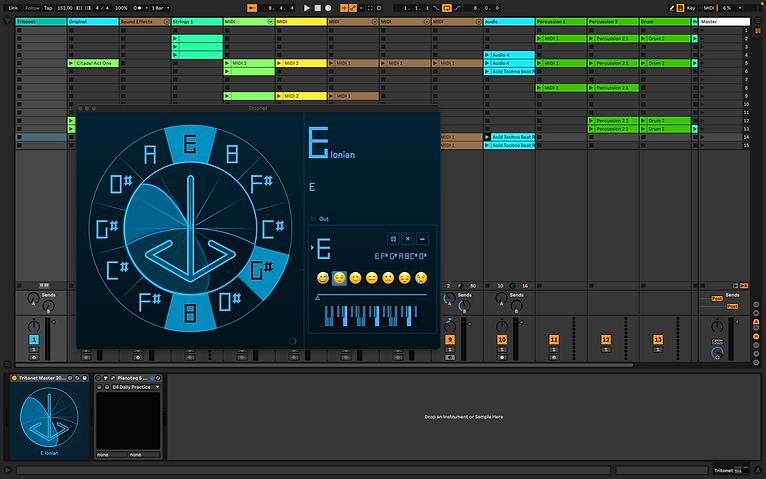Click the MIDI Arrangement Overdub plus icon

pyautogui.click(x=344, y=8)
